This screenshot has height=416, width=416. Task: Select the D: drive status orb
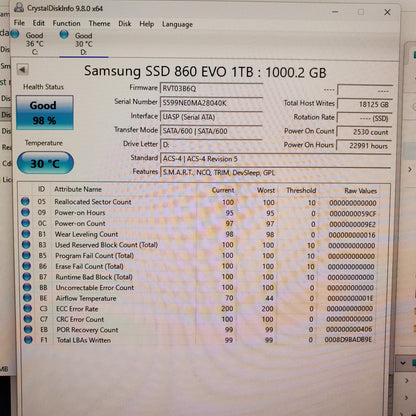64,34
